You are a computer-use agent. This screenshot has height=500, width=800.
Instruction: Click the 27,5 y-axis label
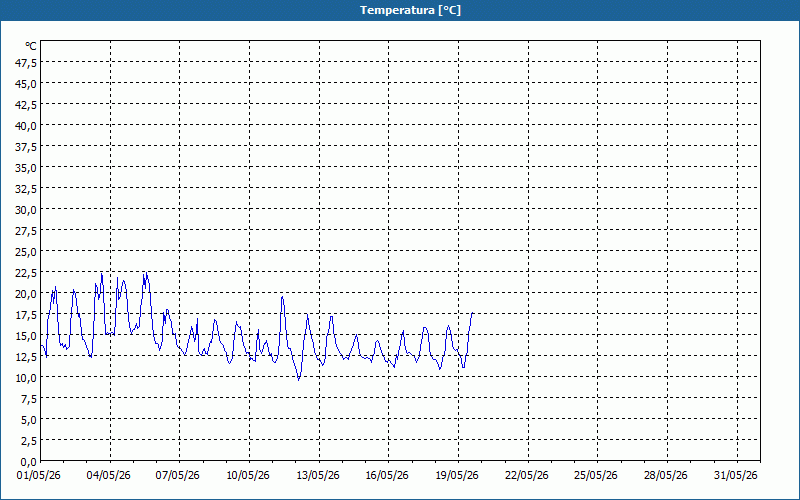click(27, 231)
